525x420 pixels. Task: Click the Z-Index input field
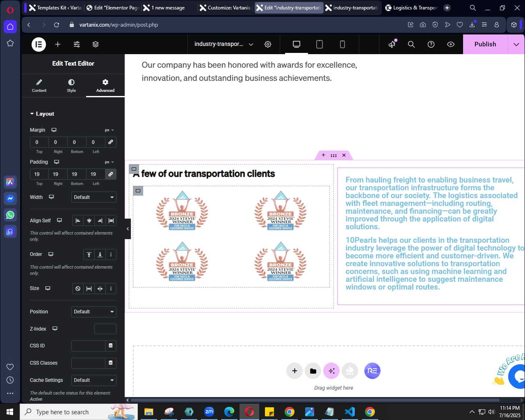[x=105, y=329]
